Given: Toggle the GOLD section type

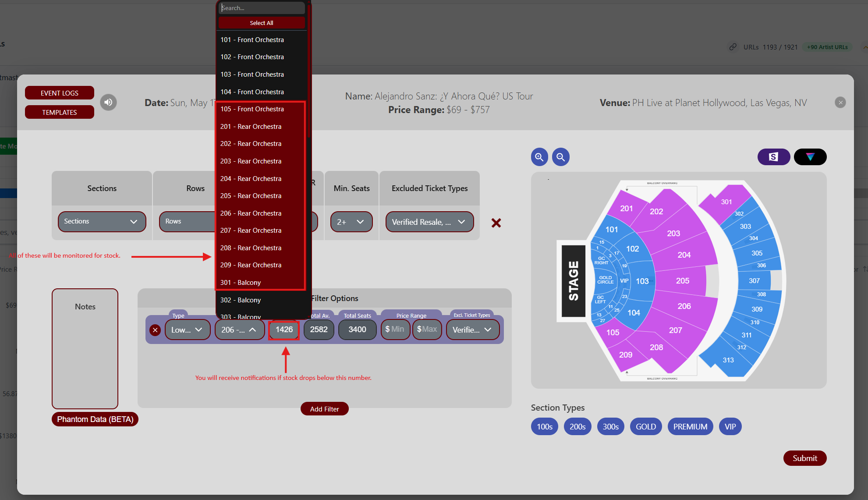Looking at the screenshot, I should click(x=645, y=426).
